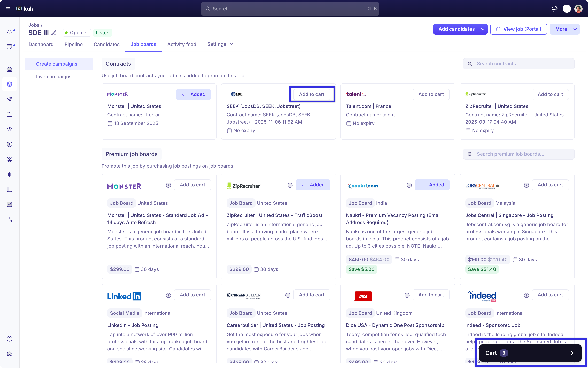Expand the Add candidates dropdown arrow
Screen dimensions: 588x368
coord(483,29)
